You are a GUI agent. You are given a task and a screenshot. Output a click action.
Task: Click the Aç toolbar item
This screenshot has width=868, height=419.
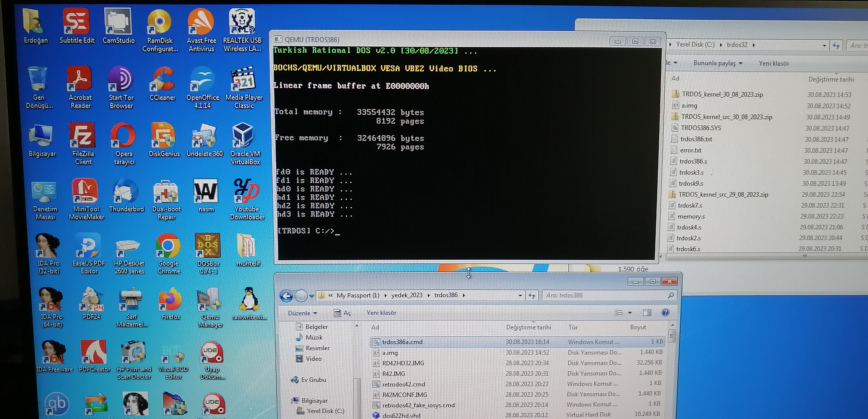342,313
